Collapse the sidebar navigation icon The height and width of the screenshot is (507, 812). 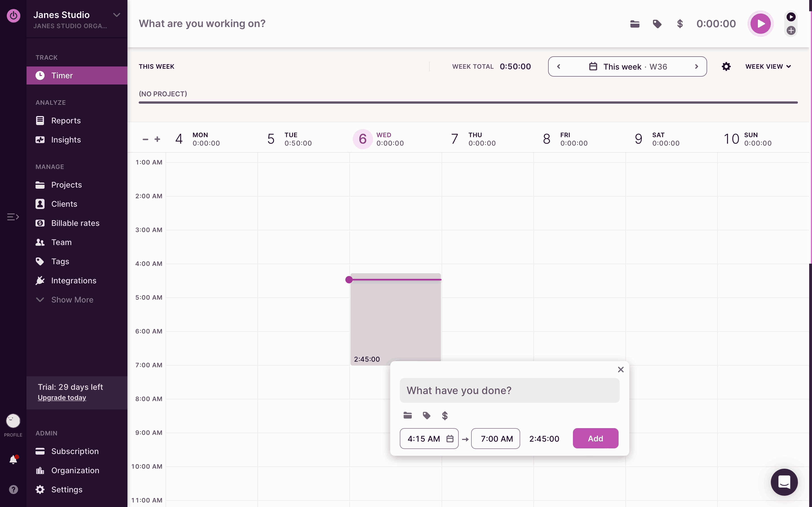click(x=13, y=217)
